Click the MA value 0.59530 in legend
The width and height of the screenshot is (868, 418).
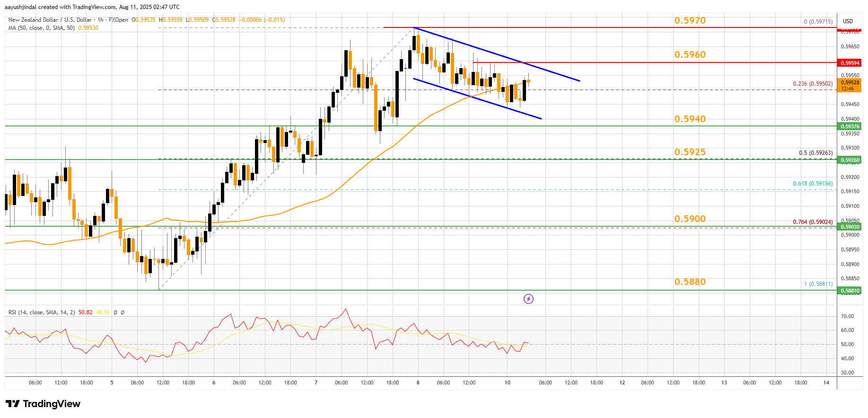tap(88, 28)
